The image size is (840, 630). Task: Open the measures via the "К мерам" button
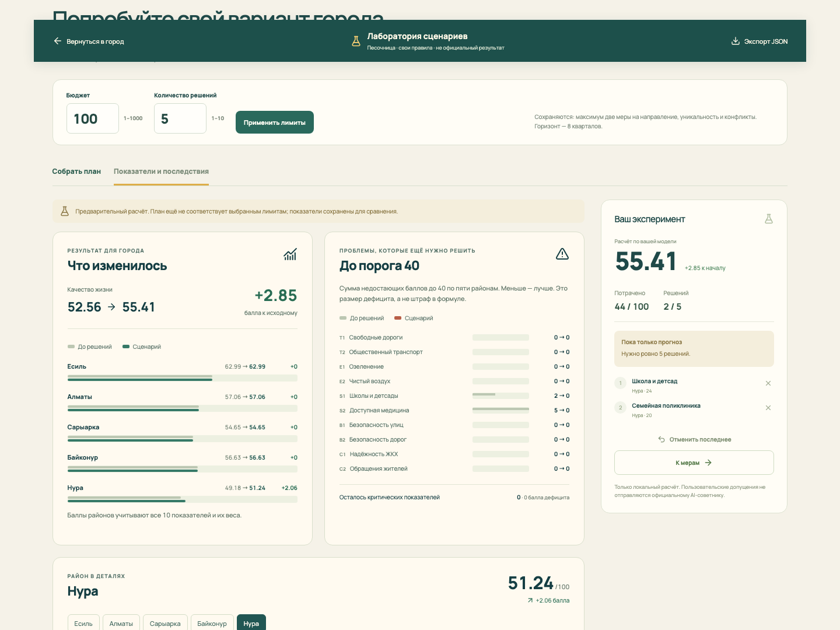[x=694, y=463]
